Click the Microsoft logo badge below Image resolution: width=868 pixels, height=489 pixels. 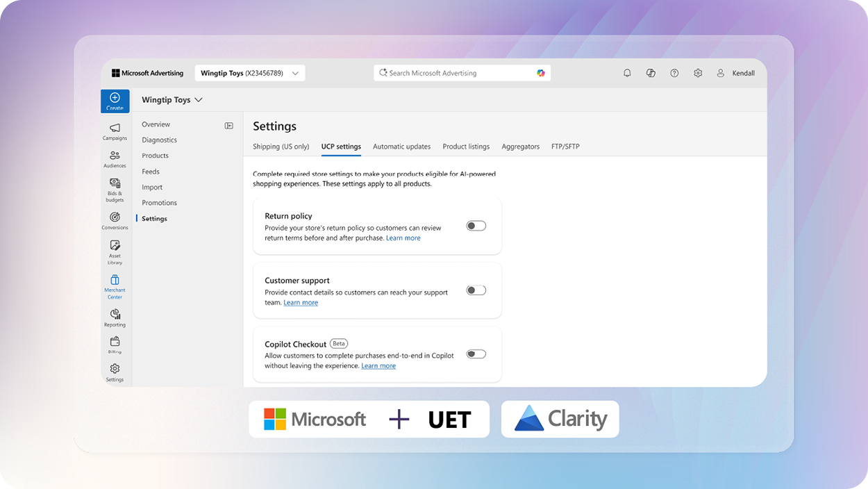315,419
